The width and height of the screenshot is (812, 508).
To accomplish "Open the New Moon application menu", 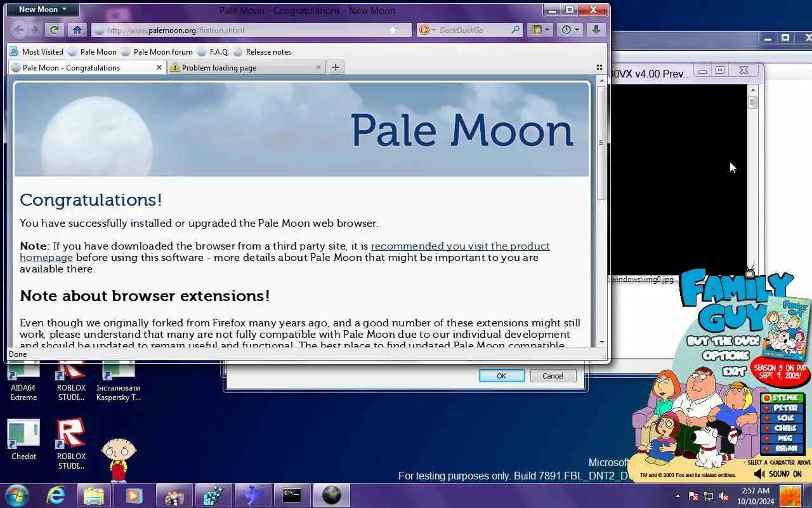I will 43,10.
